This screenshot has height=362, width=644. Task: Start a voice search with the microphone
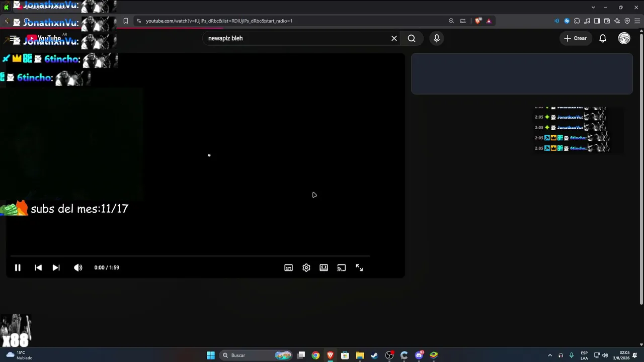pos(437,38)
